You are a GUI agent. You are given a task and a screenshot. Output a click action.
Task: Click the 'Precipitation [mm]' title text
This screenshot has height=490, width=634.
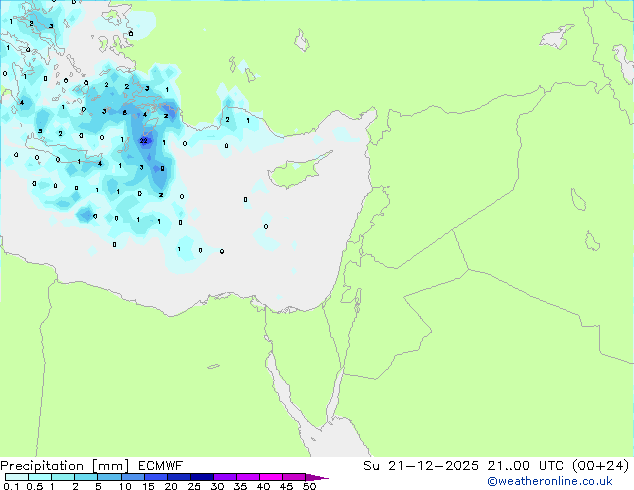click(65, 466)
